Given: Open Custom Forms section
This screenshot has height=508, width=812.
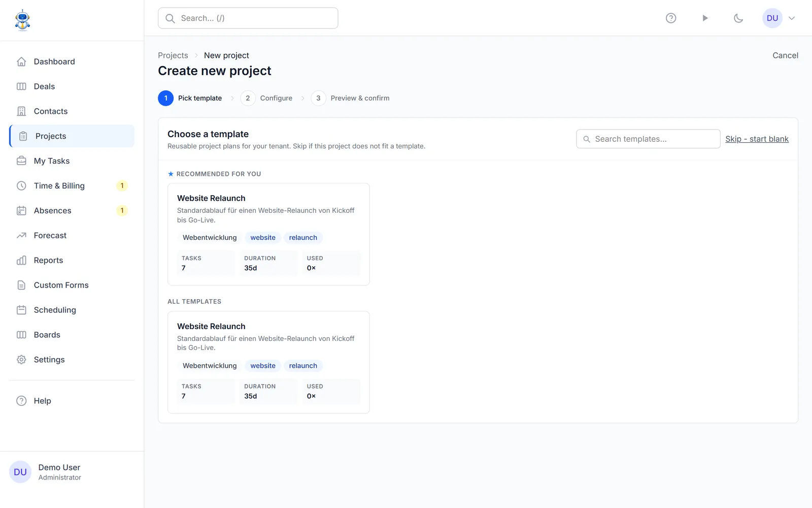Looking at the screenshot, I should 72,285.
